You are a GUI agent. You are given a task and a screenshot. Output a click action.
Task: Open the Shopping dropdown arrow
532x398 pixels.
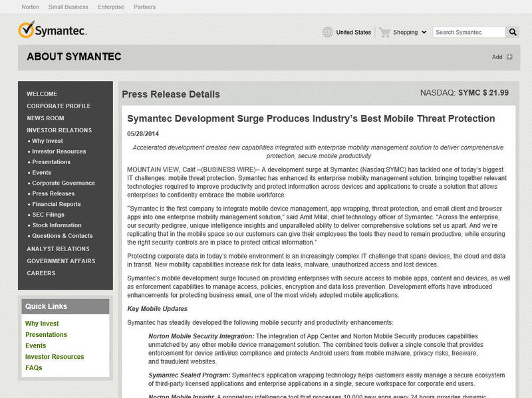(x=424, y=33)
